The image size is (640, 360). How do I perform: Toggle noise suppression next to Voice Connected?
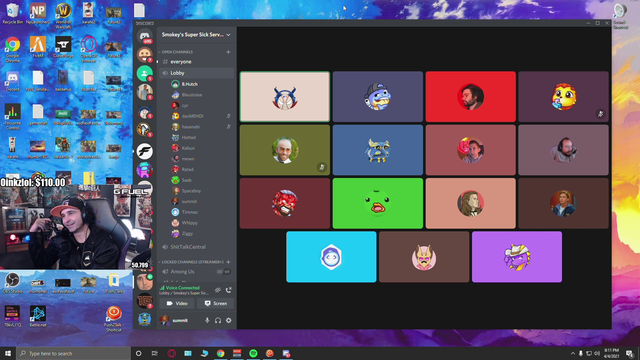[218, 290]
